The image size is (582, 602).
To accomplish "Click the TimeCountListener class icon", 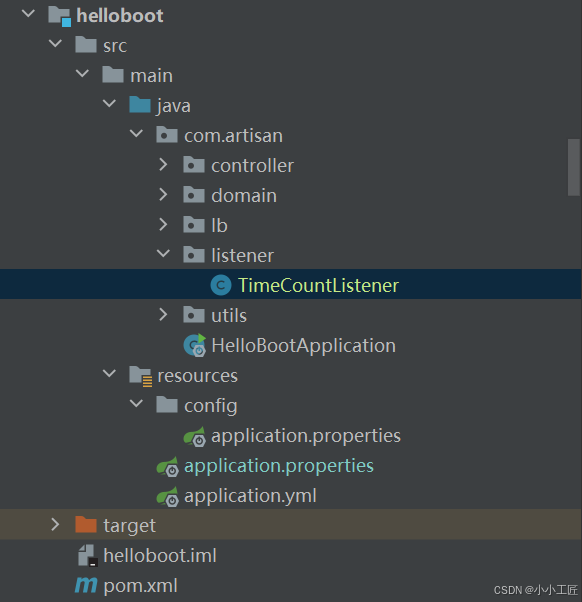I will coord(221,285).
